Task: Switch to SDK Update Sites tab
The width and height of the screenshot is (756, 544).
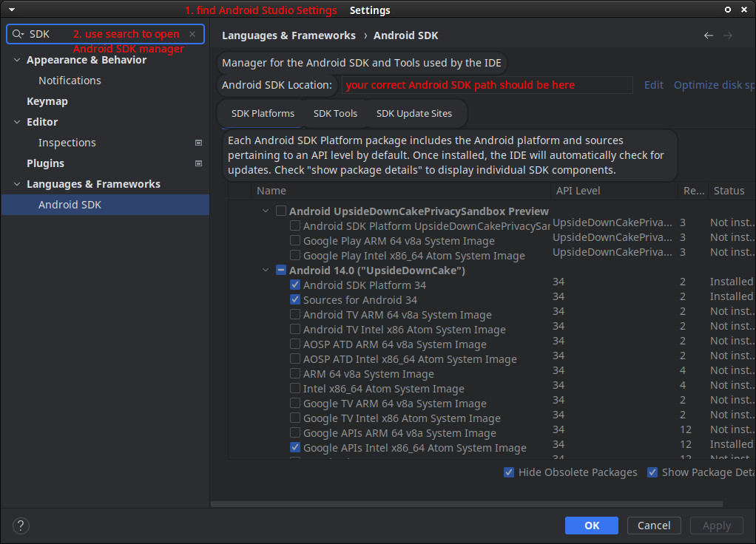Action: click(x=414, y=113)
